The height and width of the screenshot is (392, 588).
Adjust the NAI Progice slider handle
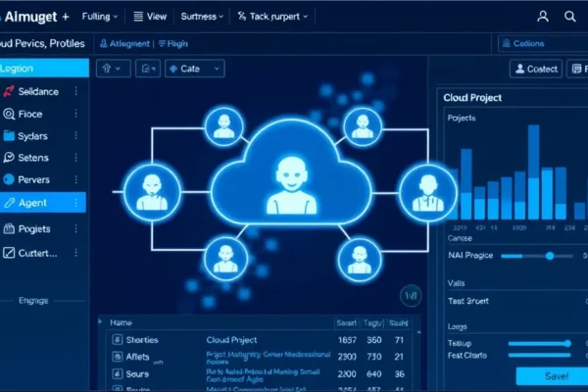[x=550, y=256]
